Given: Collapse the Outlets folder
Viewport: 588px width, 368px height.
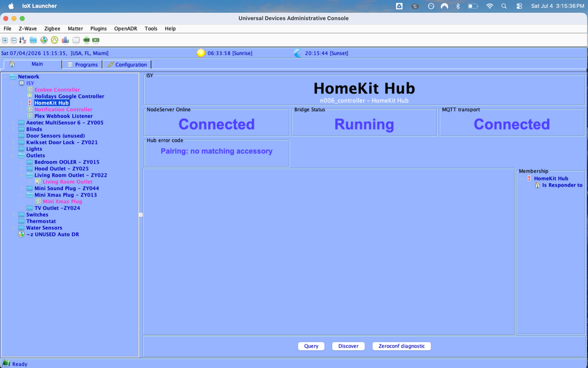Looking at the screenshot, I should coord(14,156).
